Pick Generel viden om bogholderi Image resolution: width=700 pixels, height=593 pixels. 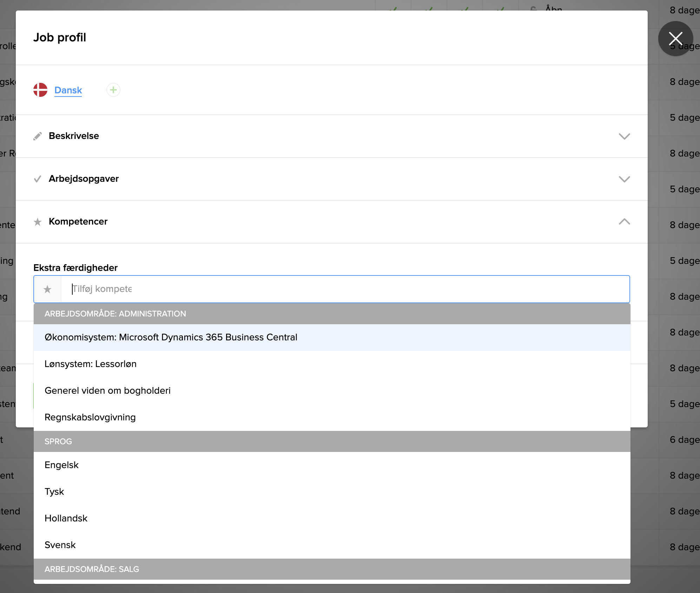pyautogui.click(x=107, y=391)
